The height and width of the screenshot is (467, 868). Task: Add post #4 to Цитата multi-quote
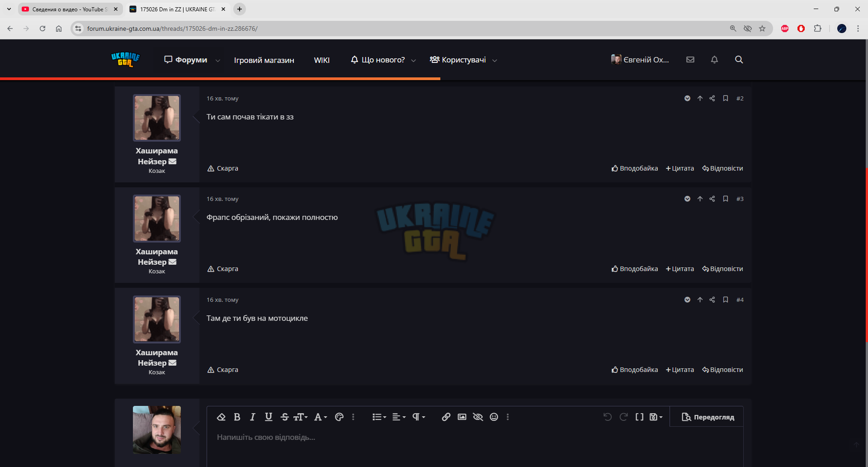[680, 370]
